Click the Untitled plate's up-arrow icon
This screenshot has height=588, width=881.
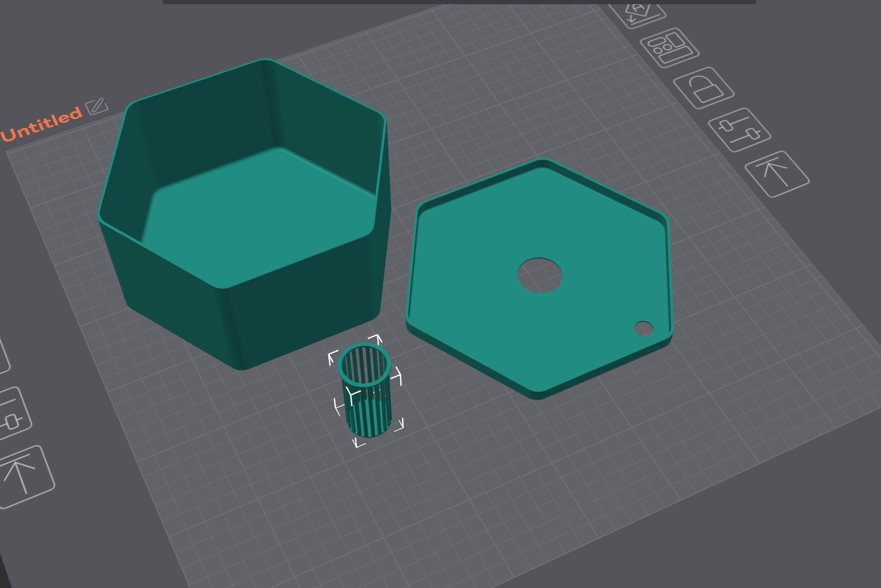[x=777, y=173]
